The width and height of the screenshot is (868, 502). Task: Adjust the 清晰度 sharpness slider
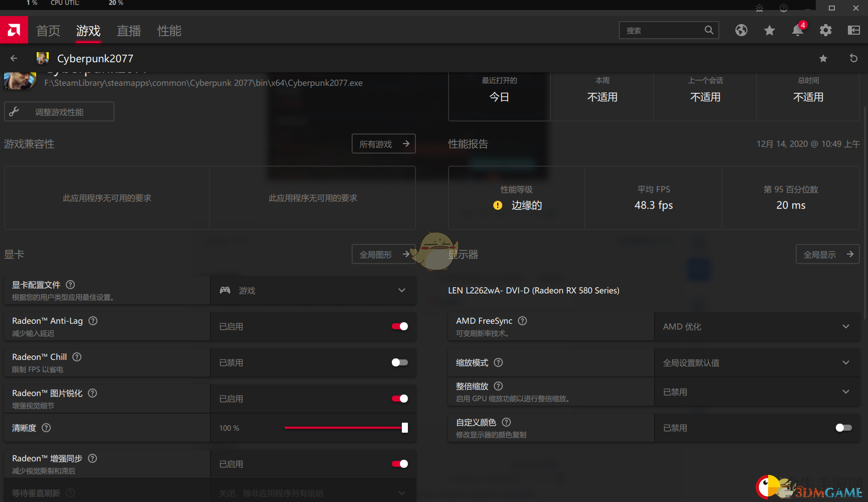[x=346, y=428]
